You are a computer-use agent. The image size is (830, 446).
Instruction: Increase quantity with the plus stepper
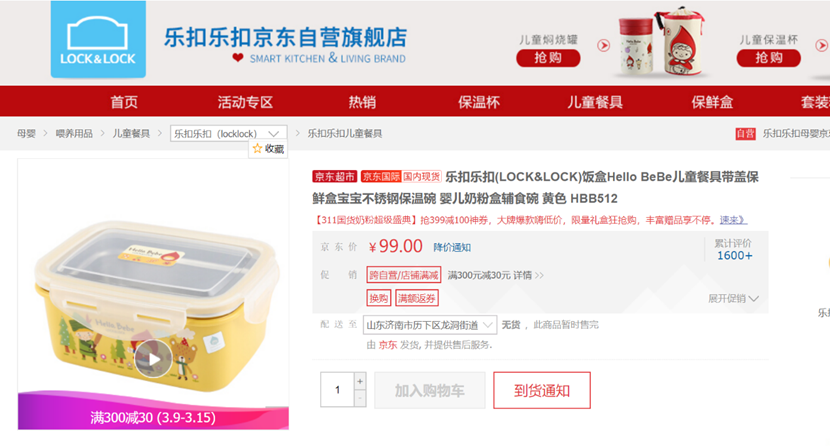coord(360,381)
